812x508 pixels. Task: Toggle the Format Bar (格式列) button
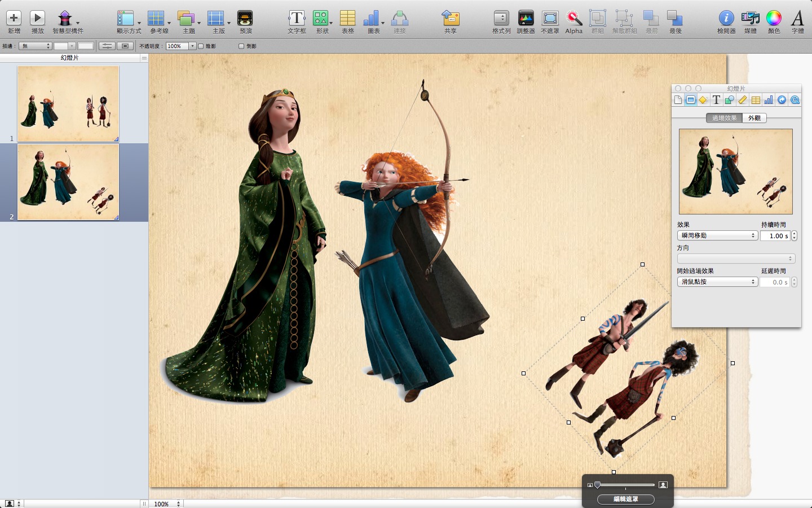[x=501, y=18]
